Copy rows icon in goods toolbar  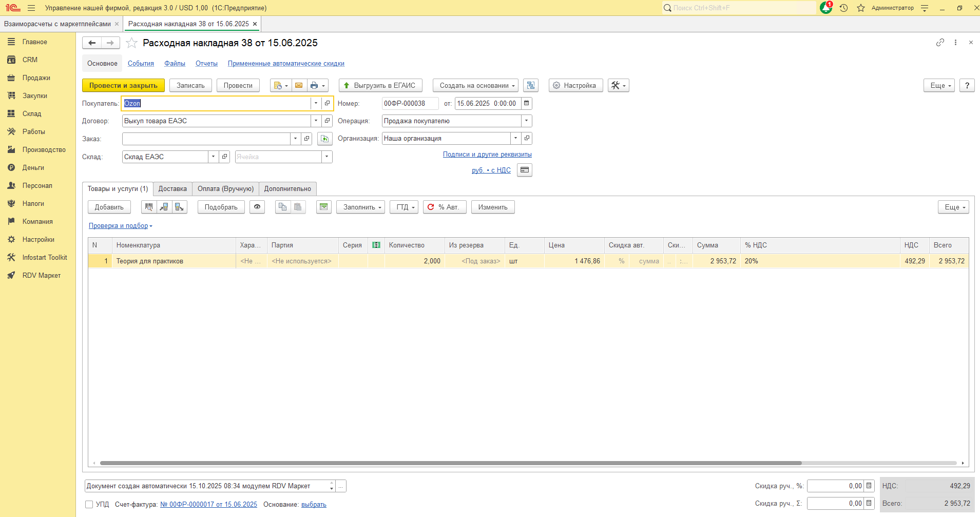282,207
